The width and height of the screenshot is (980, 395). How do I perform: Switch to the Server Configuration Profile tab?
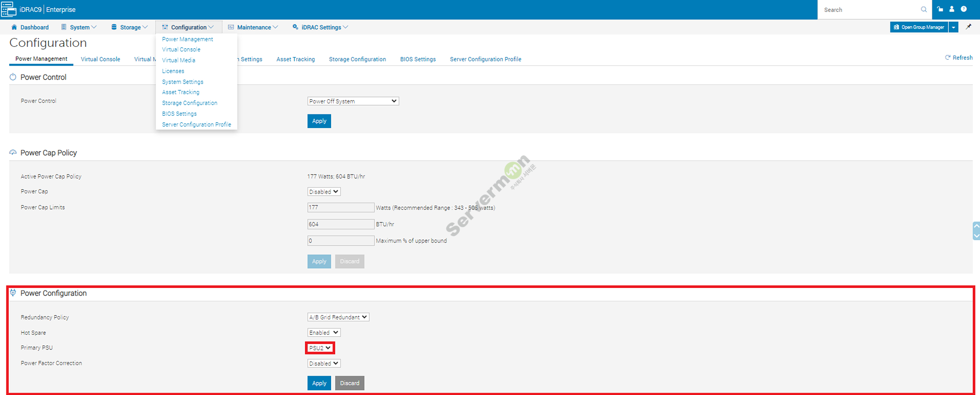(x=485, y=59)
